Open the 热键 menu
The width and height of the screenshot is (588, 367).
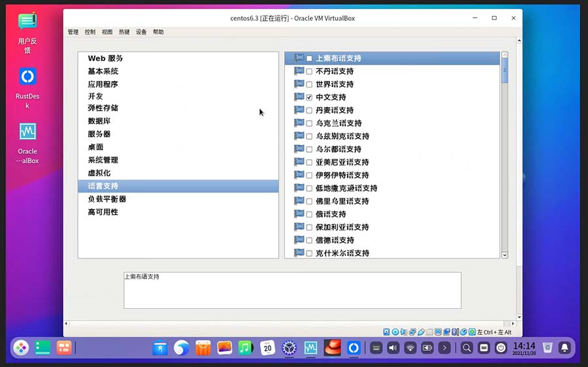[124, 32]
